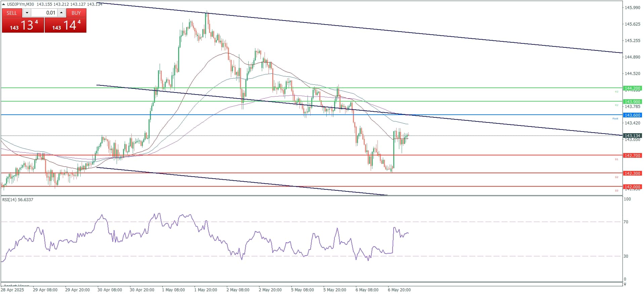This screenshot has height=294, width=644.
Task: Click the 0.01 volume input field
Action: (x=44, y=13)
